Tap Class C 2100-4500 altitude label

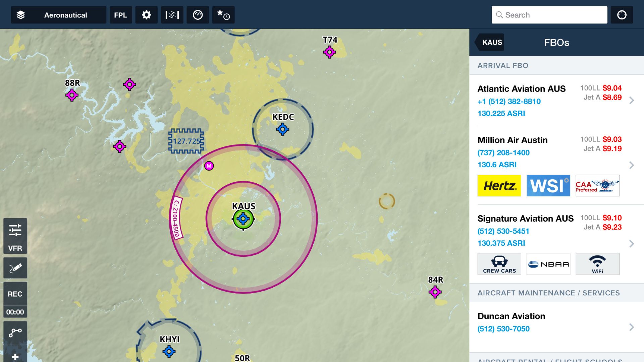(176, 218)
